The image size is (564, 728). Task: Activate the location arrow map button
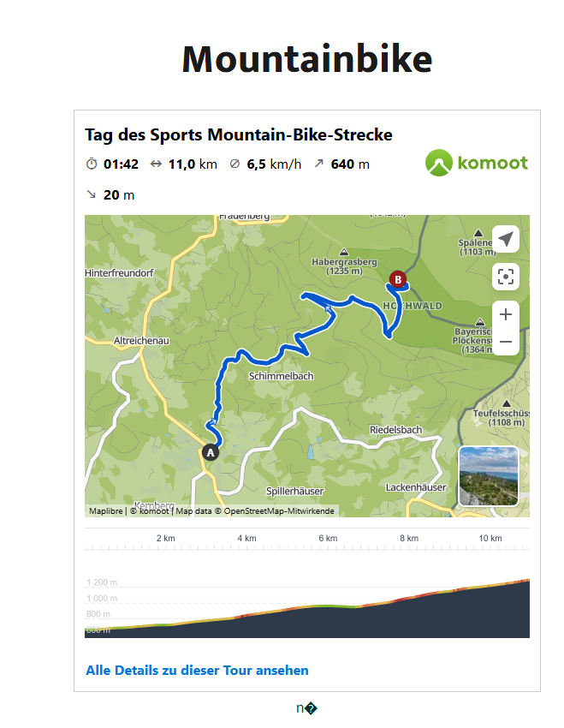(506, 239)
